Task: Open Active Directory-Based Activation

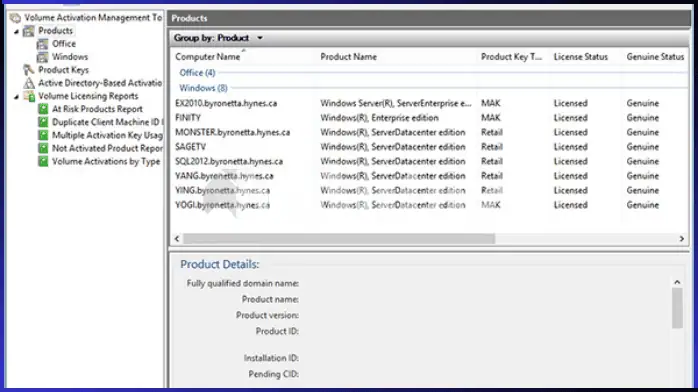Action: click(100, 83)
